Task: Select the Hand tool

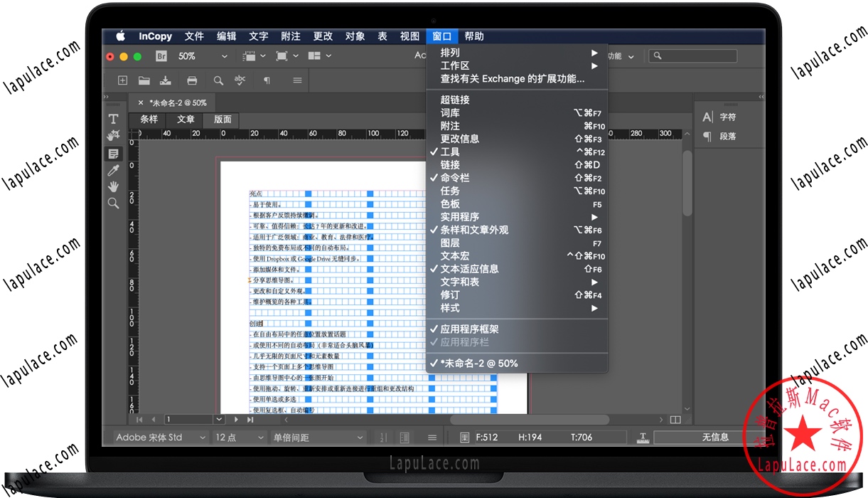Action: click(114, 186)
